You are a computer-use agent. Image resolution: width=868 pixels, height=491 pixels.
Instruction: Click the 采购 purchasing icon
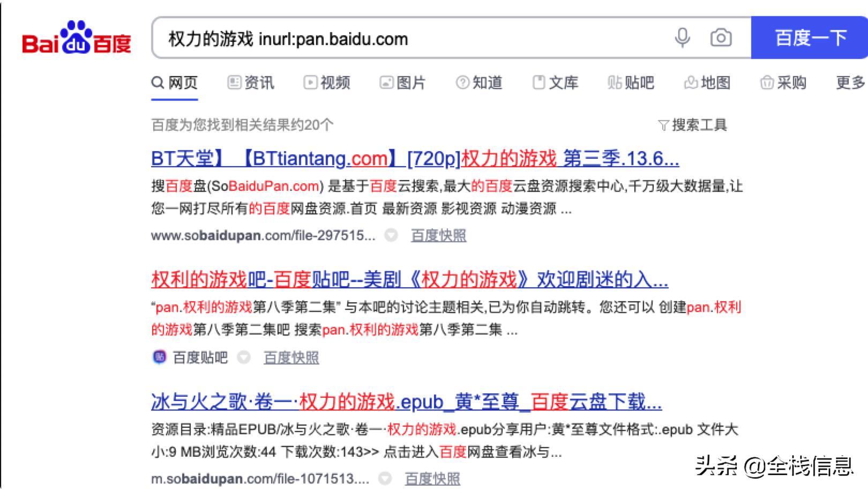[x=767, y=83]
